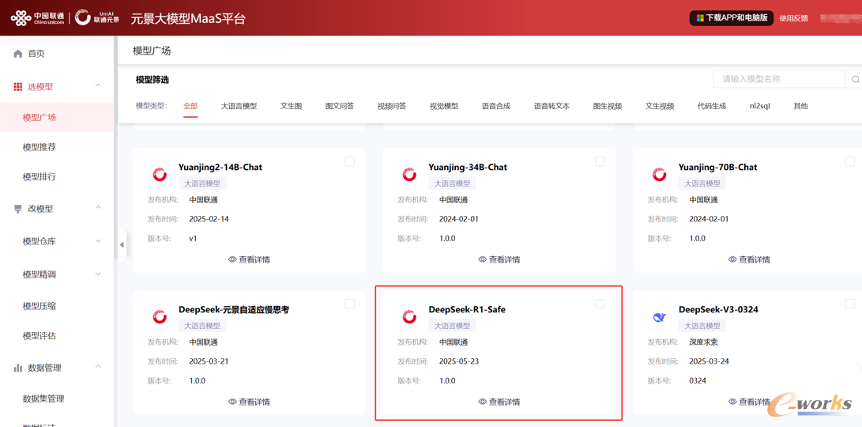Open 模型广场 in the sidebar
Viewport: 862px width, 427px height.
point(39,118)
